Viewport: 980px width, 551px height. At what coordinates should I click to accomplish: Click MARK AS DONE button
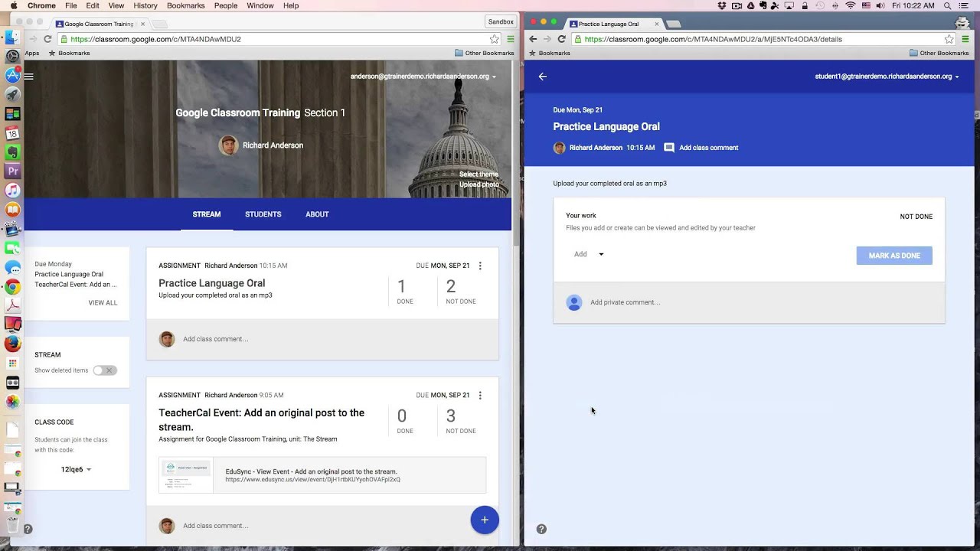(x=894, y=256)
